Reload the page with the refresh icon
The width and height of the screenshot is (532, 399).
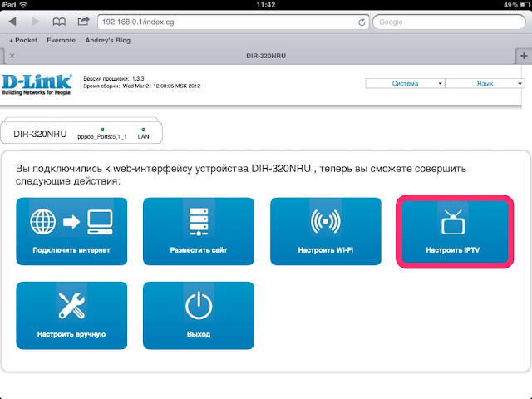[362, 22]
